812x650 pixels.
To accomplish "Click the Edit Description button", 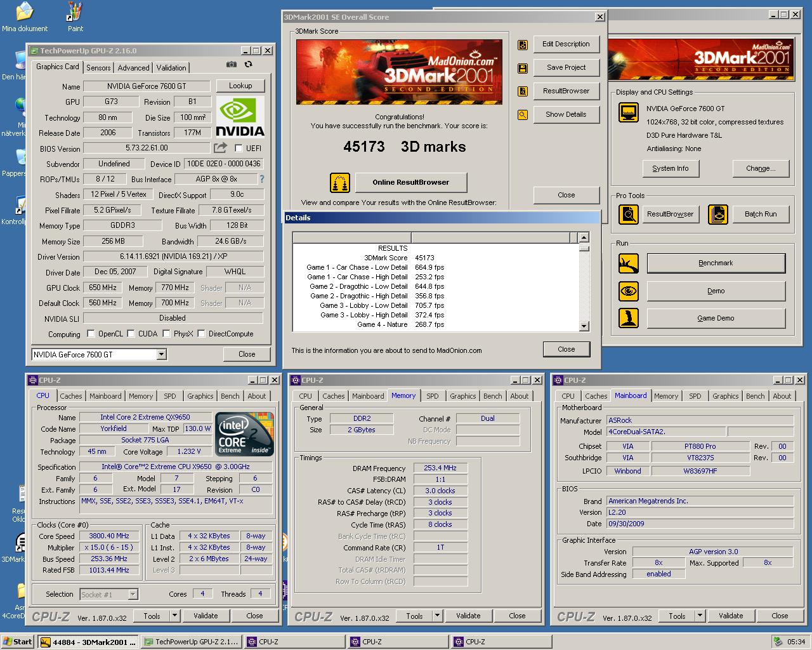I will (566, 44).
